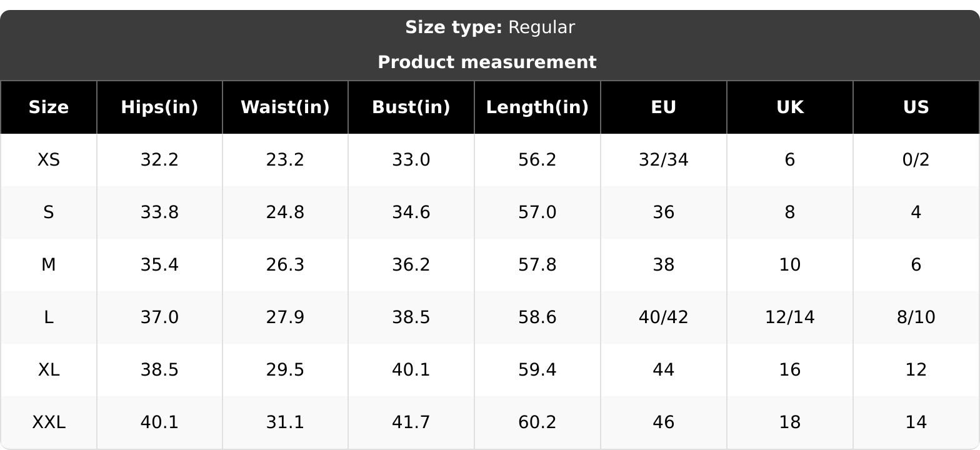The height and width of the screenshot is (450, 980).
Task: Click the Size type: Regular label
Action: pyautogui.click(x=490, y=27)
